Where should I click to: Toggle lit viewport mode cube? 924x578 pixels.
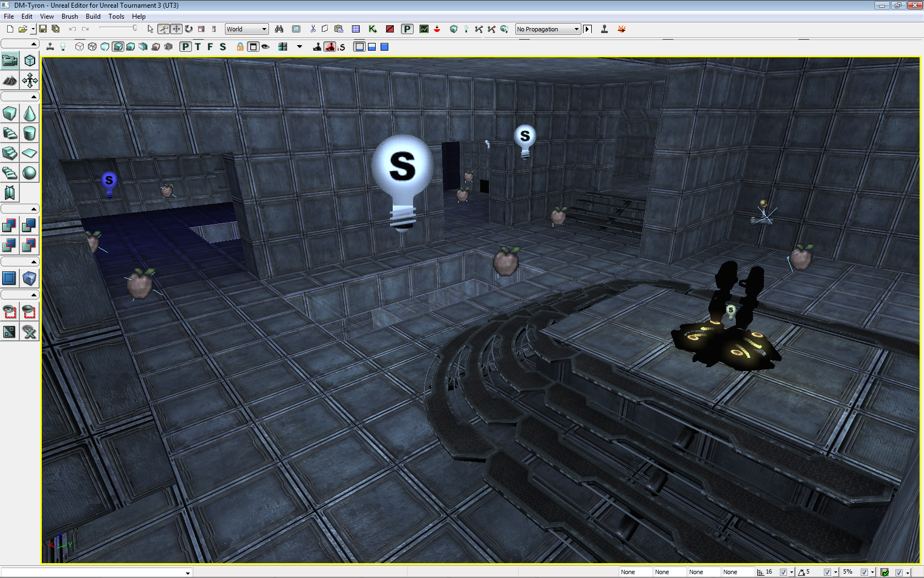click(118, 47)
